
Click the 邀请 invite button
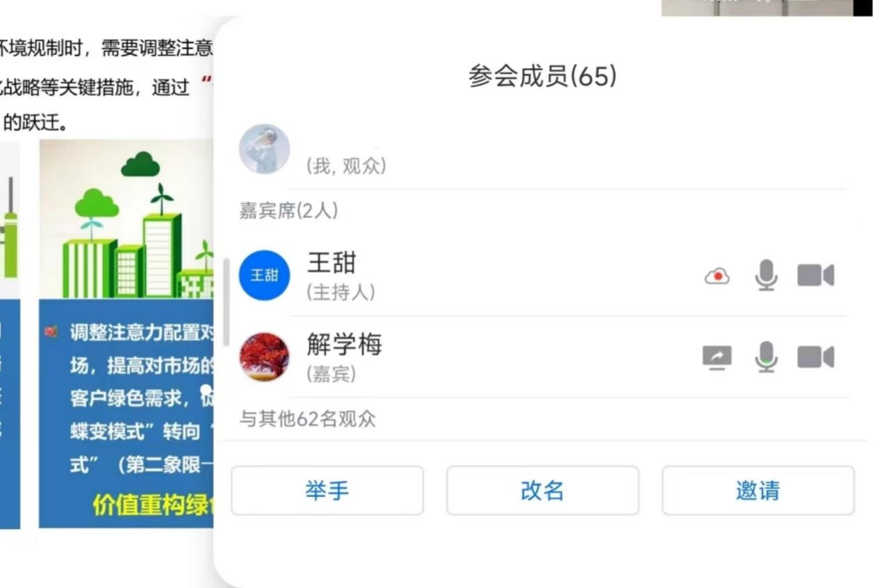click(758, 491)
